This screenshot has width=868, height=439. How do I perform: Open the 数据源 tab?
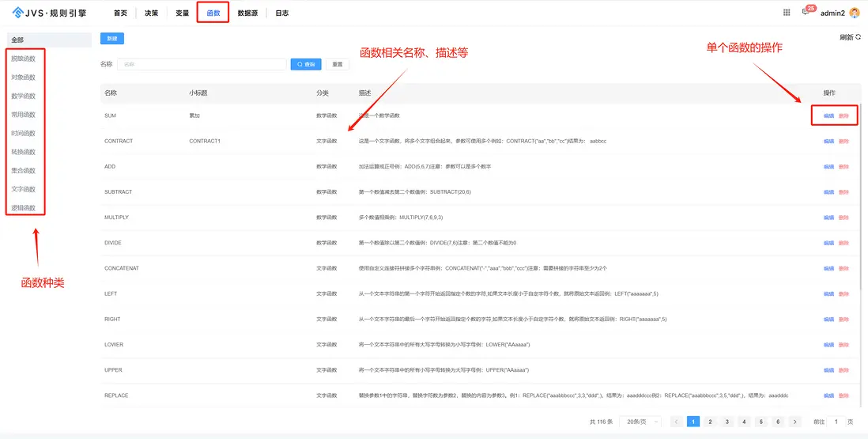click(x=247, y=13)
